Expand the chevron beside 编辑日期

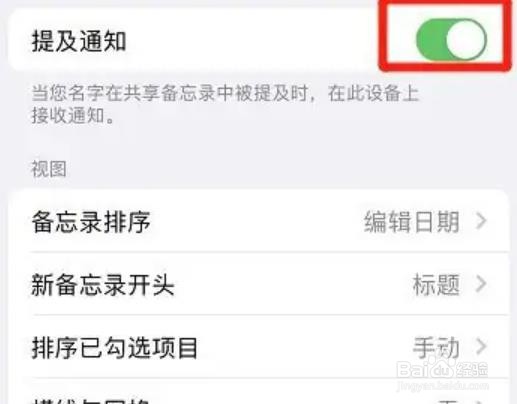click(481, 221)
